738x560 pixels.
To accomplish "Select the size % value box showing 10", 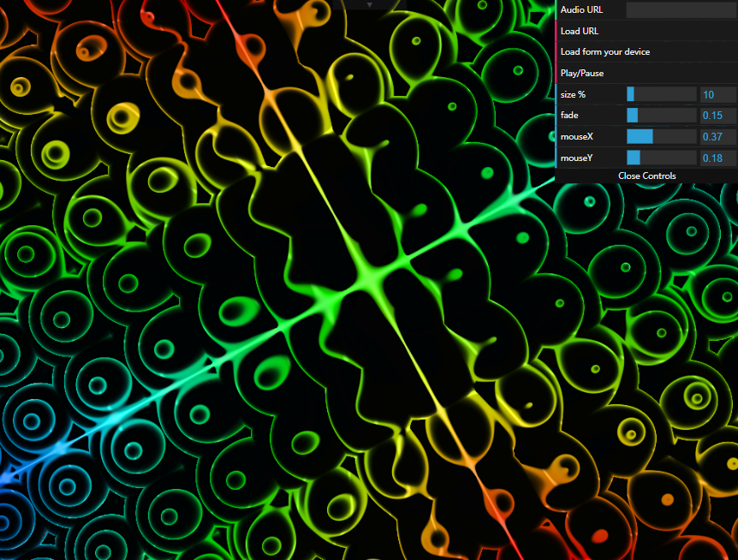I will 717,94.
